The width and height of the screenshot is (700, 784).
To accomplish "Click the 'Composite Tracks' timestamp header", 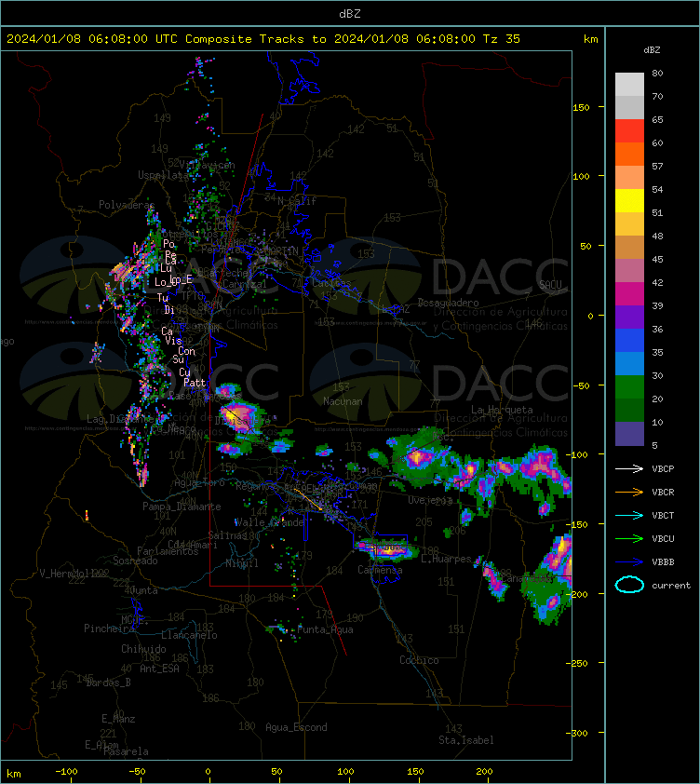I will 263,38.
